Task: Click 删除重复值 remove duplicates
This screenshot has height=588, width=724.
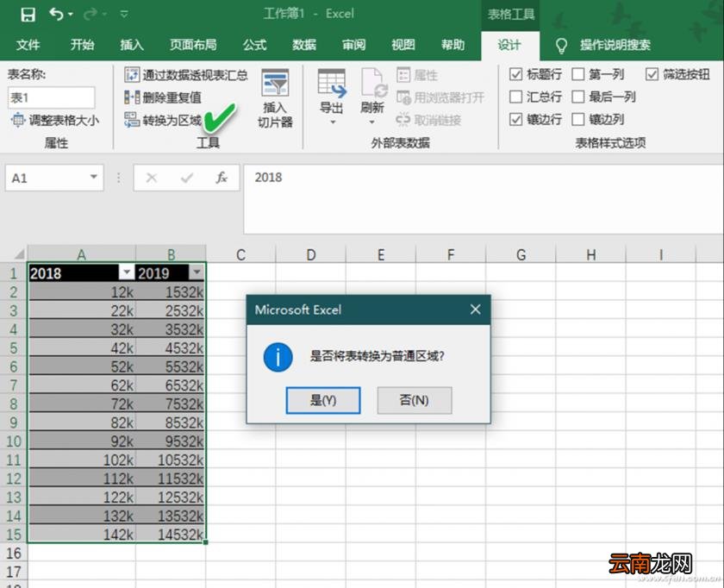Action: pyautogui.click(x=163, y=97)
